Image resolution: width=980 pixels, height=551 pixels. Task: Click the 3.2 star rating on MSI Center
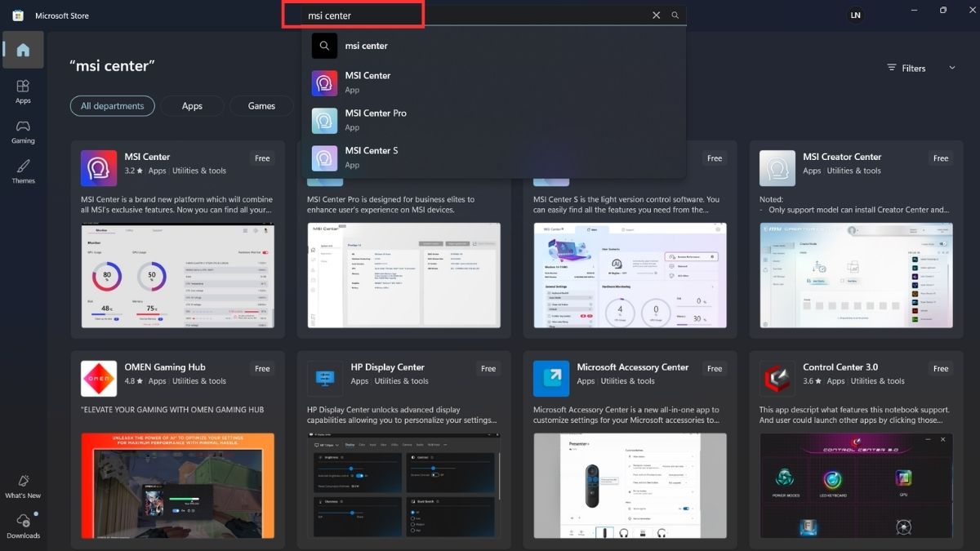pyautogui.click(x=134, y=171)
